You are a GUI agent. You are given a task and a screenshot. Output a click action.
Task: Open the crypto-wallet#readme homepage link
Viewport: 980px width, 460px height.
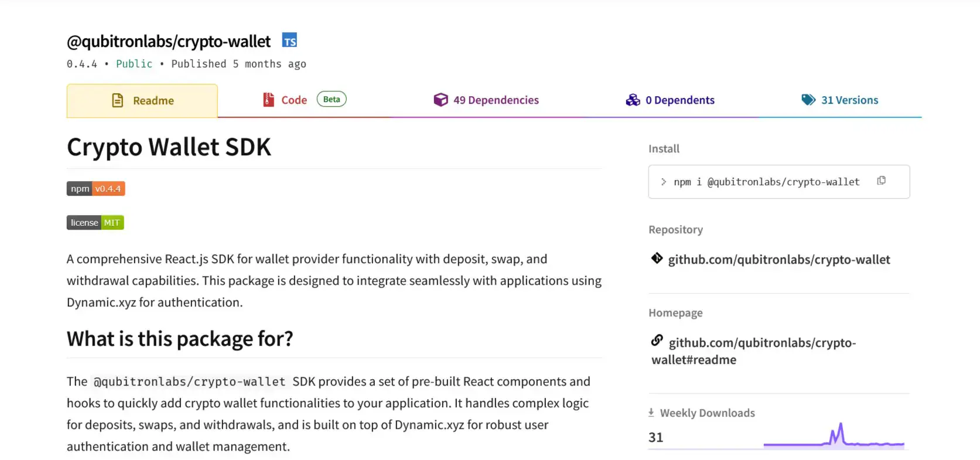click(754, 351)
